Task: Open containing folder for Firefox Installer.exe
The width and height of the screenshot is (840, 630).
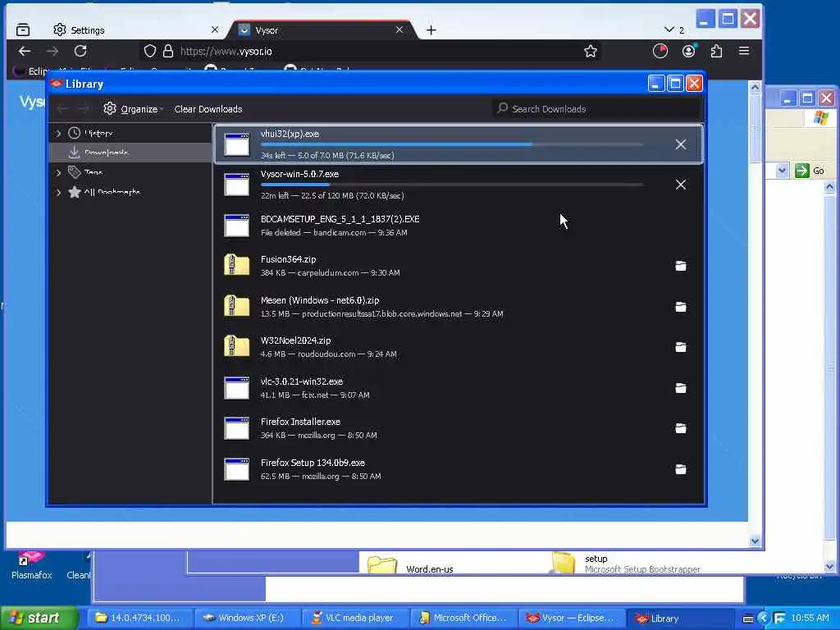Action: pyautogui.click(x=680, y=428)
